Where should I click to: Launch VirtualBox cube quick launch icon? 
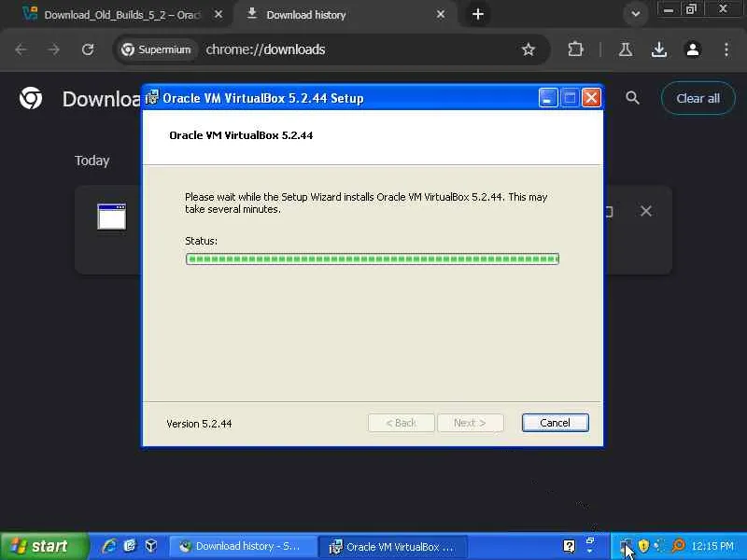pos(151,546)
